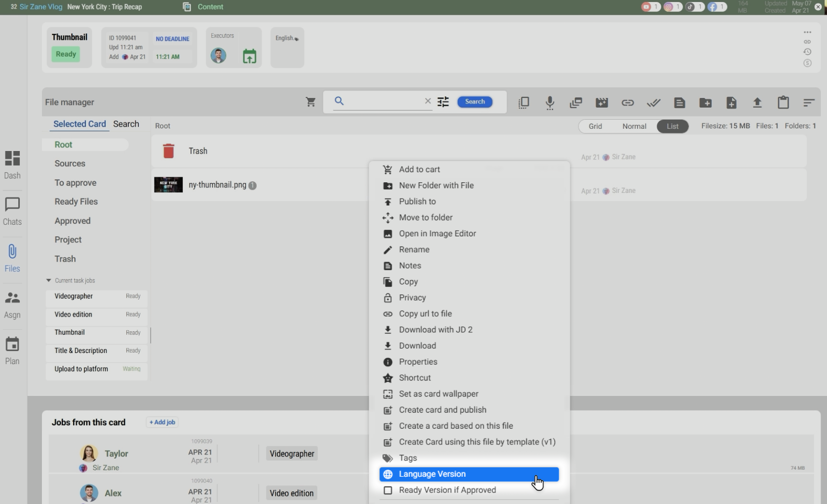Switch file view to Normal
Image resolution: width=827 pixels, height=504 pixels.
(634, 126)
